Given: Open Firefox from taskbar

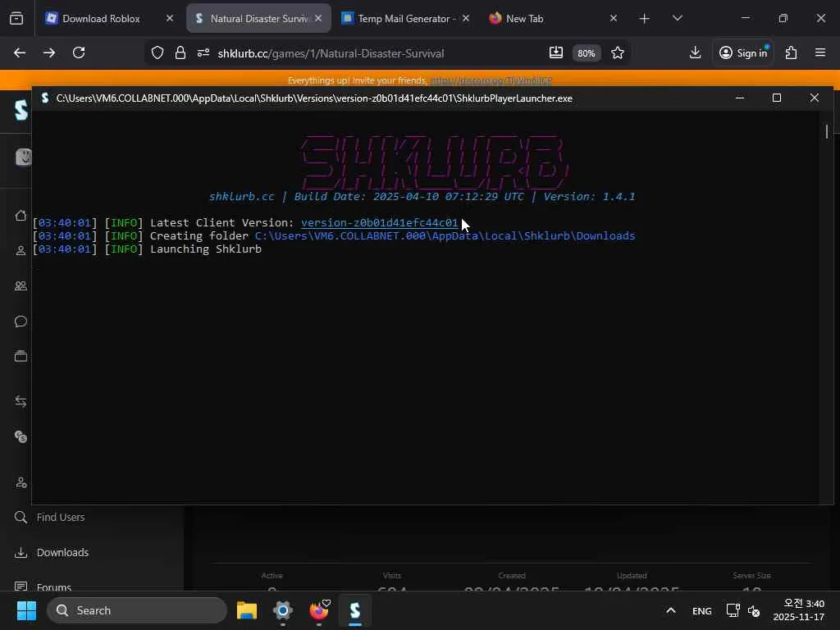Looking at the screenshot, I should point(319,610).
